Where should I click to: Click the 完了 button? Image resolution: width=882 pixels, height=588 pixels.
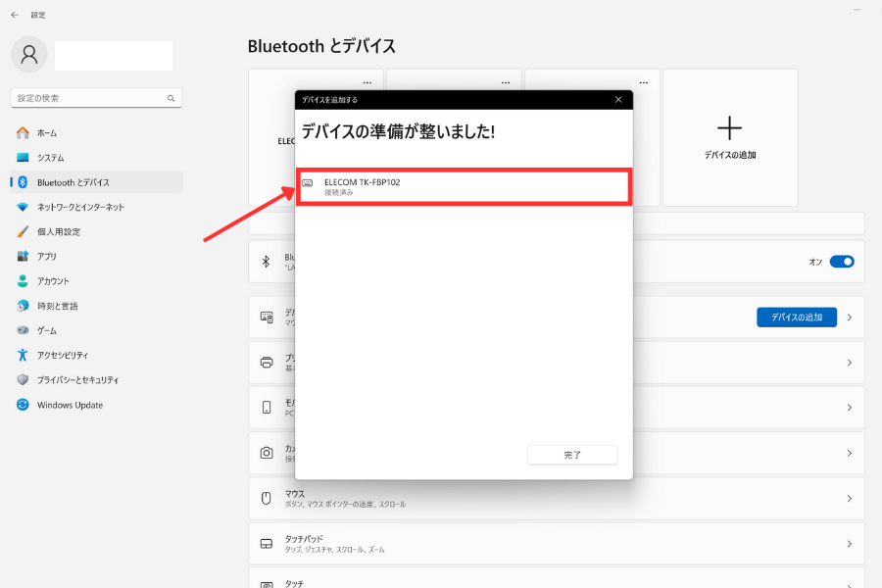[x=572, y=455]
